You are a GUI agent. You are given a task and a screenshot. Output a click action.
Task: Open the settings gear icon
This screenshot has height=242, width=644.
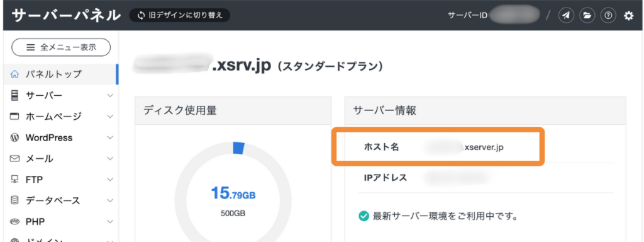(x=629, y=16)
